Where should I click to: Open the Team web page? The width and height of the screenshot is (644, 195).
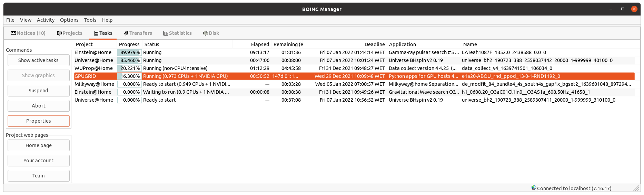point(39,176)
